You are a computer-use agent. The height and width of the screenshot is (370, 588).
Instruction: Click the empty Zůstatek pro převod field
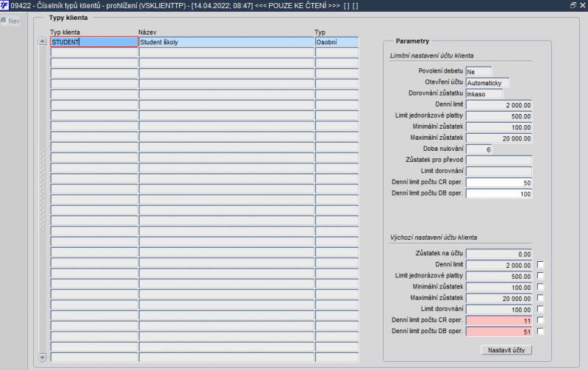pyautogui.click(x=499, y=160)
